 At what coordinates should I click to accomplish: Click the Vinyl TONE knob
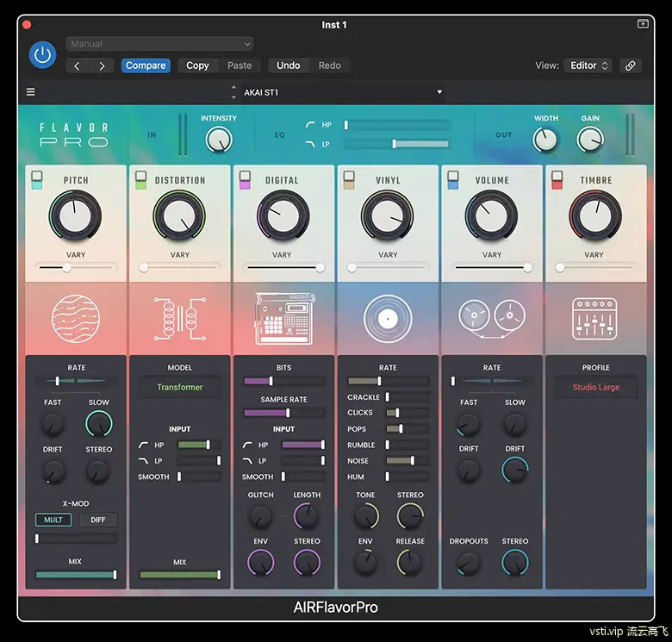tap(366, 516)
